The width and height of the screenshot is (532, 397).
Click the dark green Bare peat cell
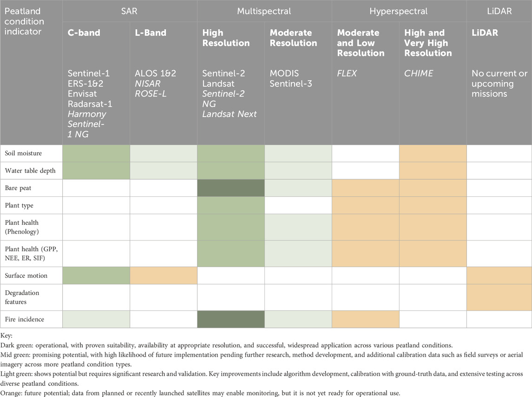click(x=231, y=188)
